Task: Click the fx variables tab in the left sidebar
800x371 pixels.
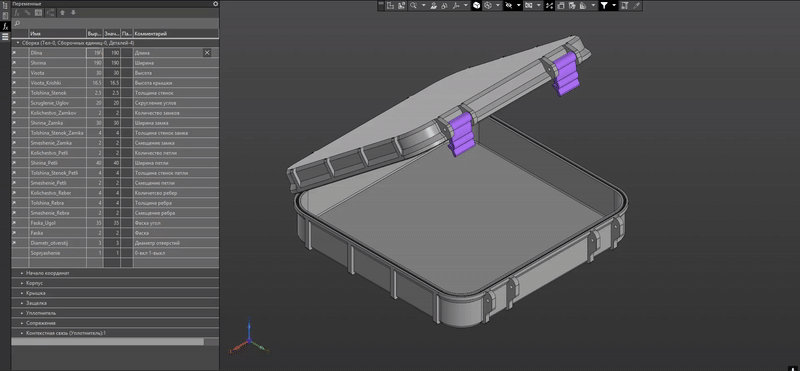Action: click(x=5, y=26)
